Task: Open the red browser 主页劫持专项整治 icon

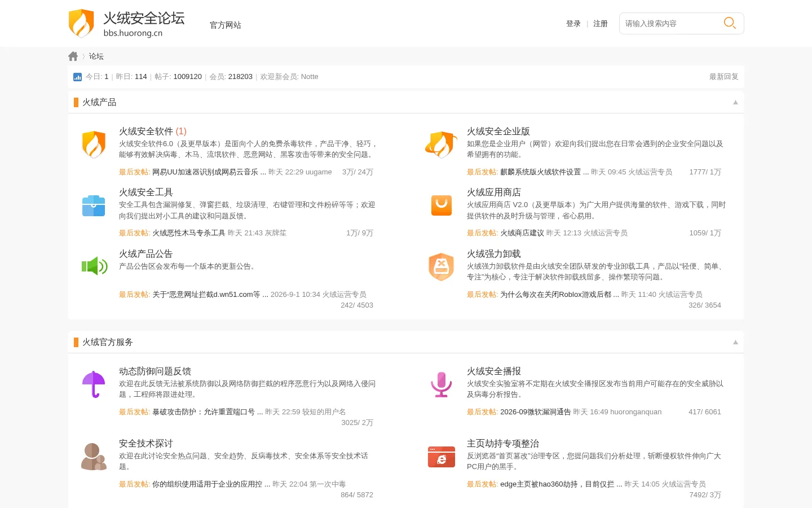Action: click(442, 457)
